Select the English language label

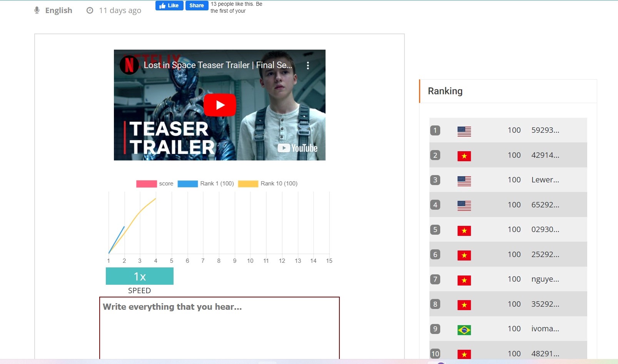click(x=58, y=10)
